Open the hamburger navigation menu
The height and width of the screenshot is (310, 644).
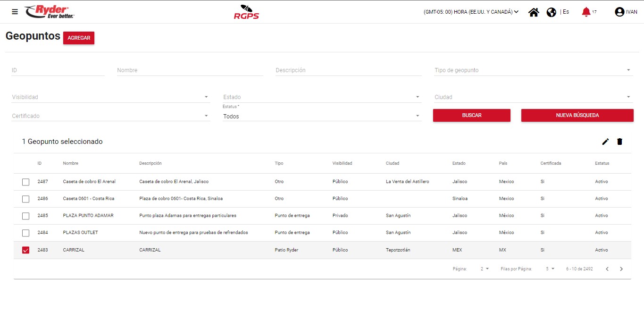click(x=15, y=12)
